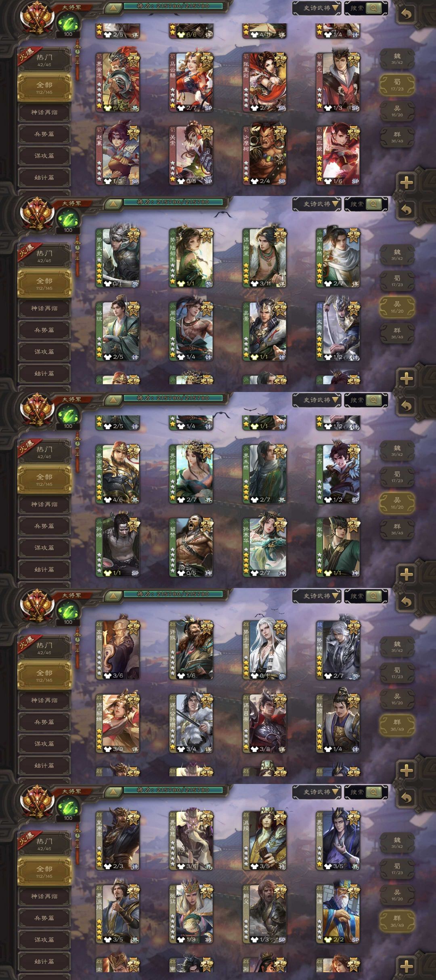
Task: Collapse the arrow beside 将力 above 界黄忠
Action: 113,8
